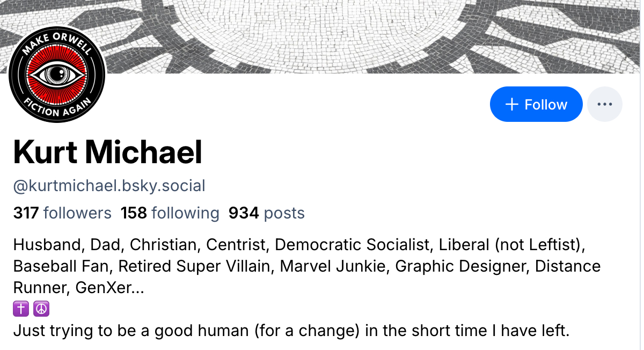Follow Kurt Michael's account
The width and height of the screenshot is (644, 350).
click(x=536, y=104)
